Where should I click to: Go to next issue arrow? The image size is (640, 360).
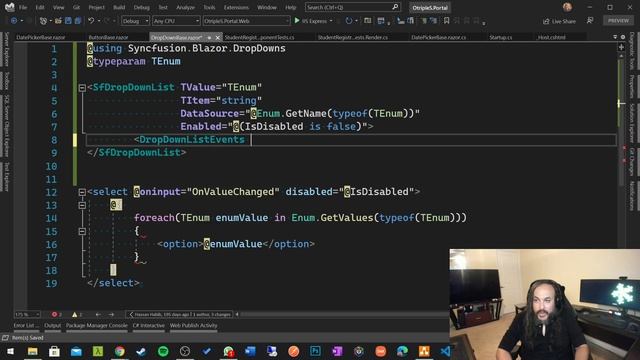111,314
